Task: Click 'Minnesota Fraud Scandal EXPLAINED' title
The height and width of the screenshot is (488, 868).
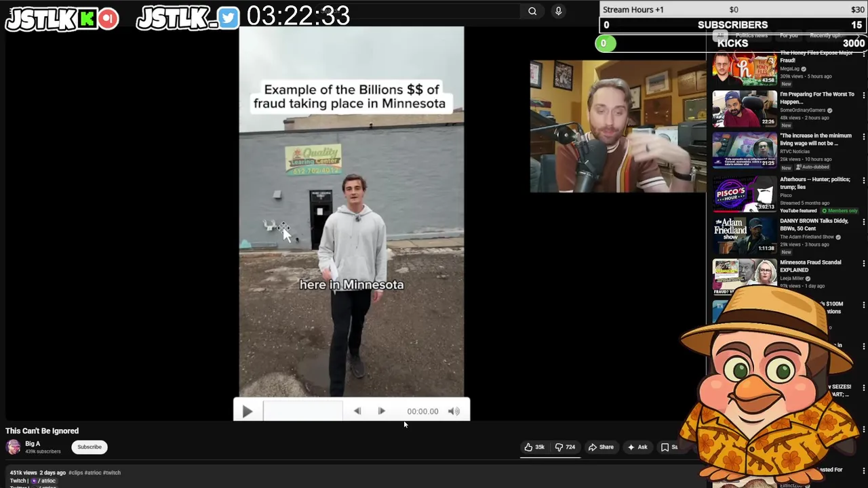Action: coord(810,266)
